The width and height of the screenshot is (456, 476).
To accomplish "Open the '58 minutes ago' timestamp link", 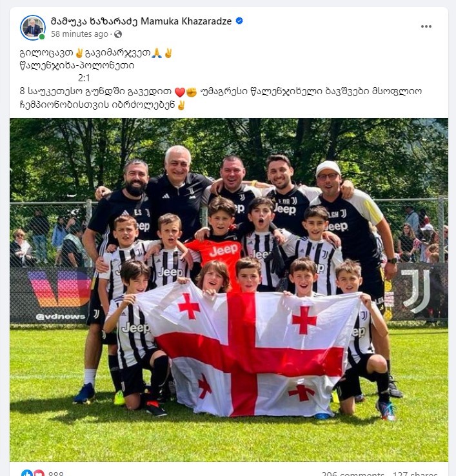I will [79, 34].
